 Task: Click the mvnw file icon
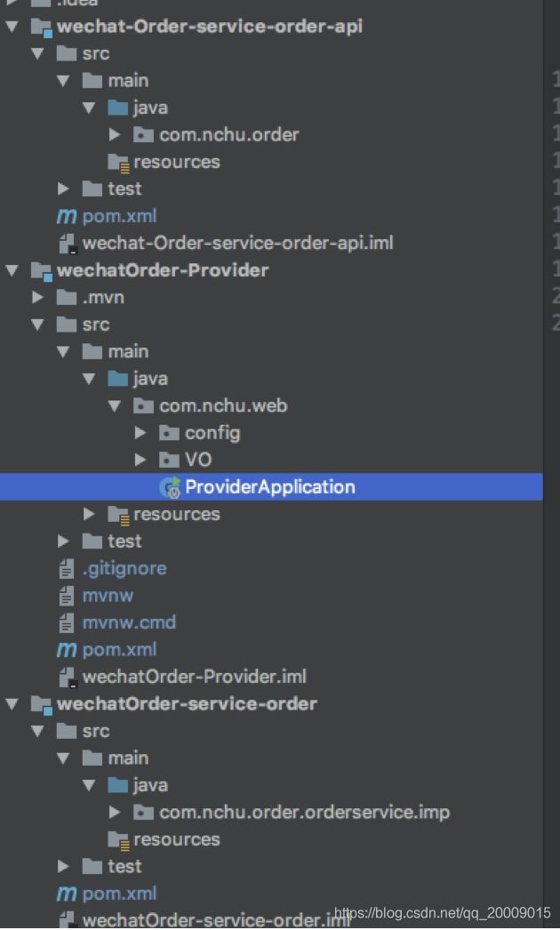[67, 596]
